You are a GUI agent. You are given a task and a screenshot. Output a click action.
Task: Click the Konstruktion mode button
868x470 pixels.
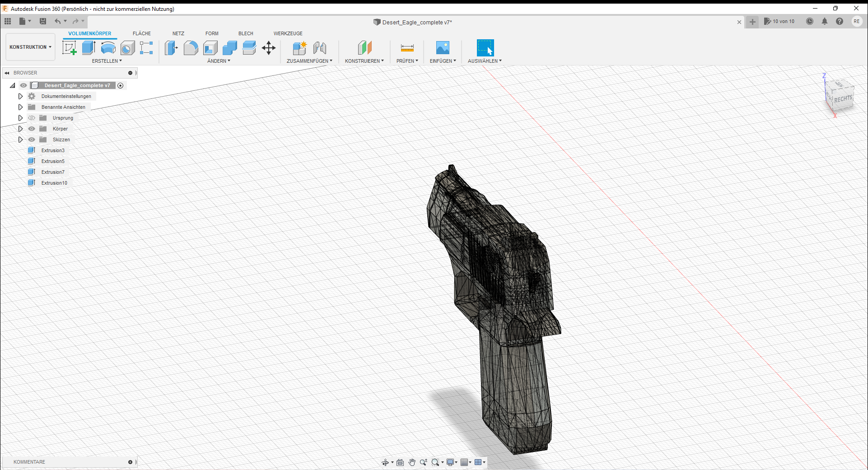[30, 47]
